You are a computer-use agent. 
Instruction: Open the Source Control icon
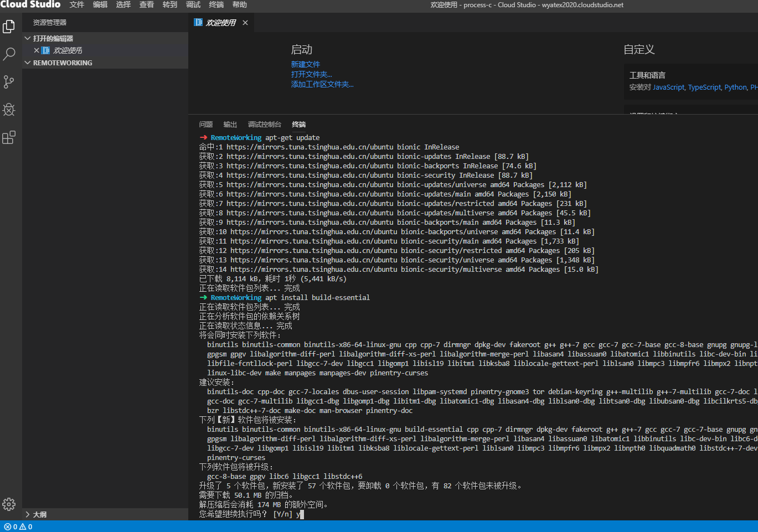[x=9, y=82]
